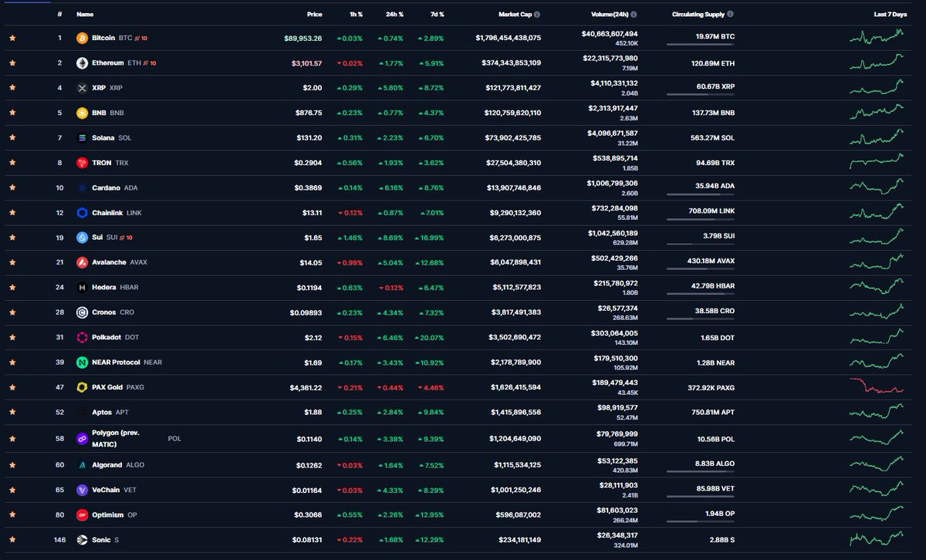The width and height of the screenshot is (926, 560).
Task: Open PAX Gold's red 7-day sparkline
Action: point(877,387)
